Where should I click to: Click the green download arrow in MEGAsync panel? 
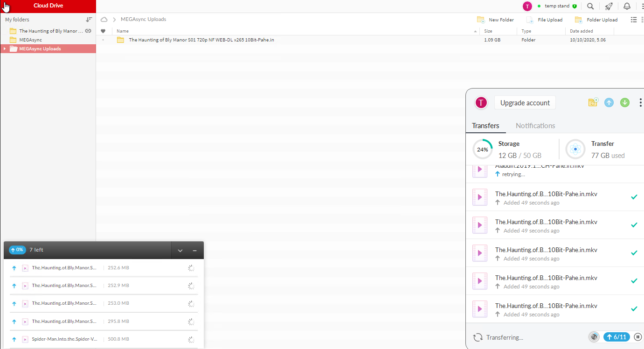pyautogui.click(x=625, y=103)
